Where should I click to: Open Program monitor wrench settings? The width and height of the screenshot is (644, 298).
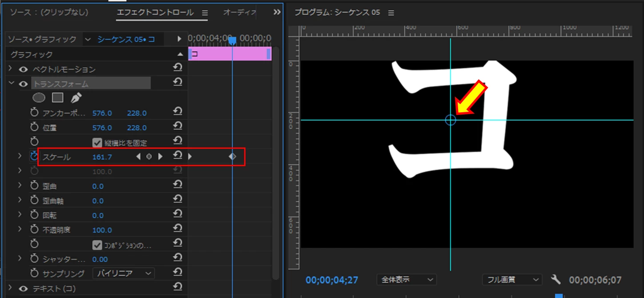point(555,280)
